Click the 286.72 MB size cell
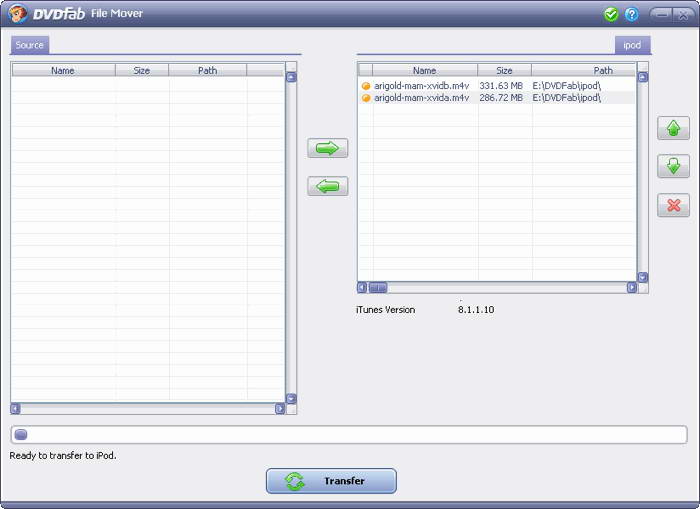 (501, 97)
